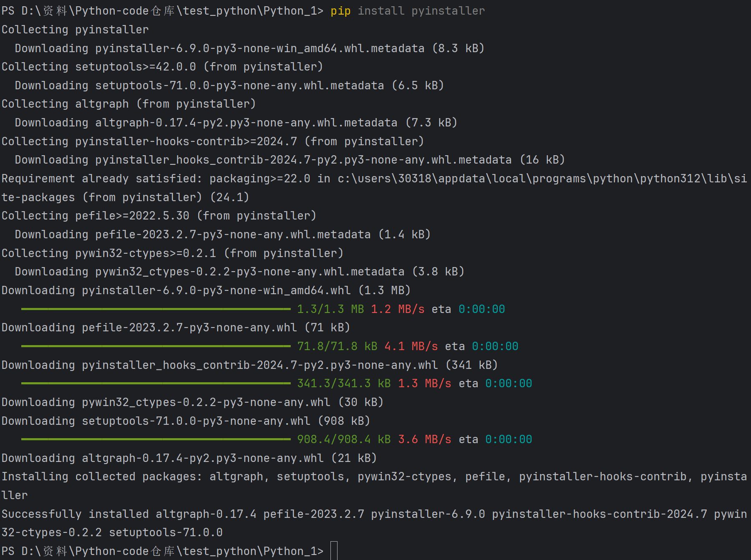Click 'Requirement already satisfied: packaging' line
This screenshot has height=560, width=751.
coord(374,179)
